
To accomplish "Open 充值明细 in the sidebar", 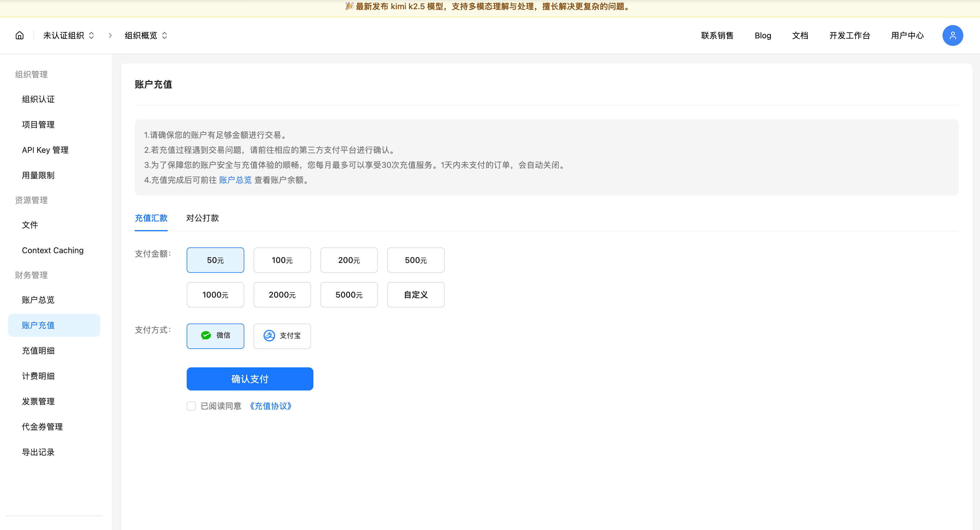I will (x=38, y=351).
